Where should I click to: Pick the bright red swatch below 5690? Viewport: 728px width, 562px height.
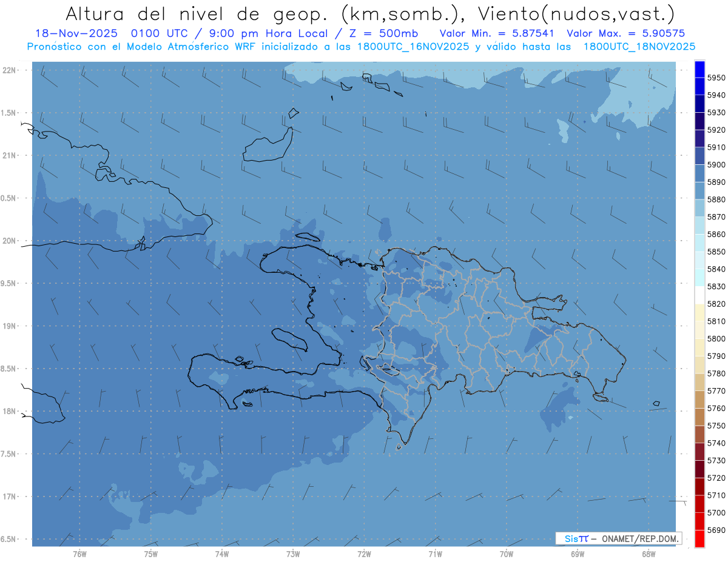699,538
